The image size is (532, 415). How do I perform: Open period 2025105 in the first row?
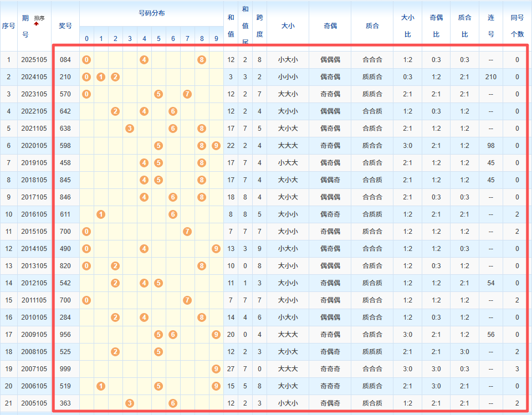pyautogui.click(x=34, y=60)
